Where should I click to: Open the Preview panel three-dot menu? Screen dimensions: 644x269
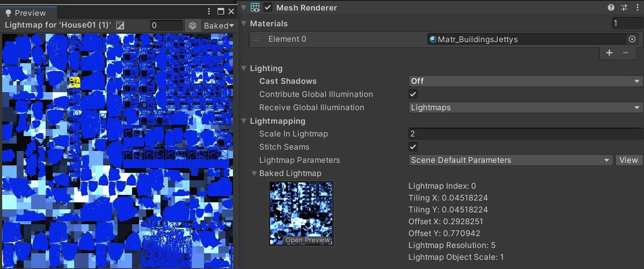pyautogui.click(x=209, y=12)
